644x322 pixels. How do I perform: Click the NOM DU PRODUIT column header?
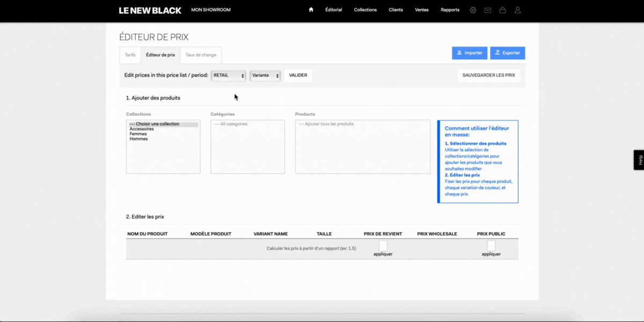[x=148, y=234]
